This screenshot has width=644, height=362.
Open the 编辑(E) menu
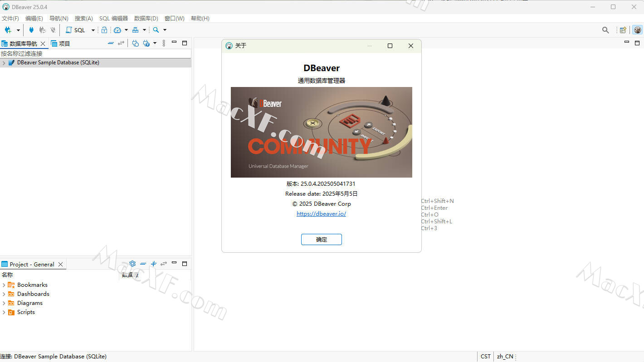[x=34, y=19]
